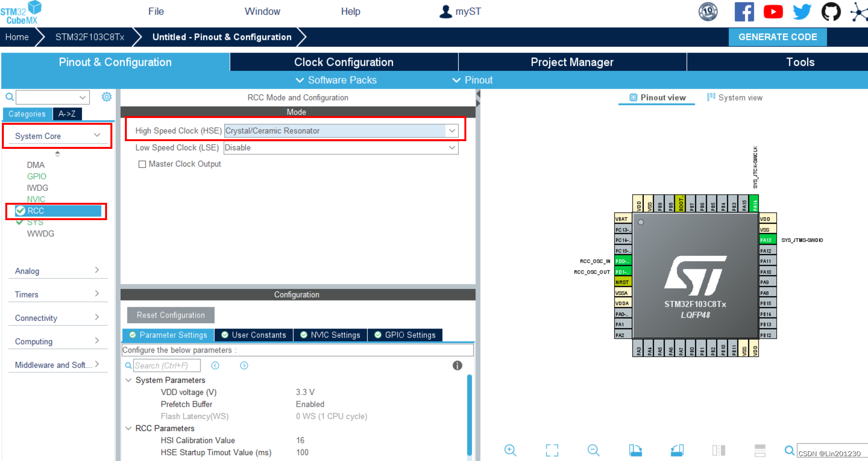Zoom in on the chip pinout
The image size is (868, 461).
pos(510,450)
